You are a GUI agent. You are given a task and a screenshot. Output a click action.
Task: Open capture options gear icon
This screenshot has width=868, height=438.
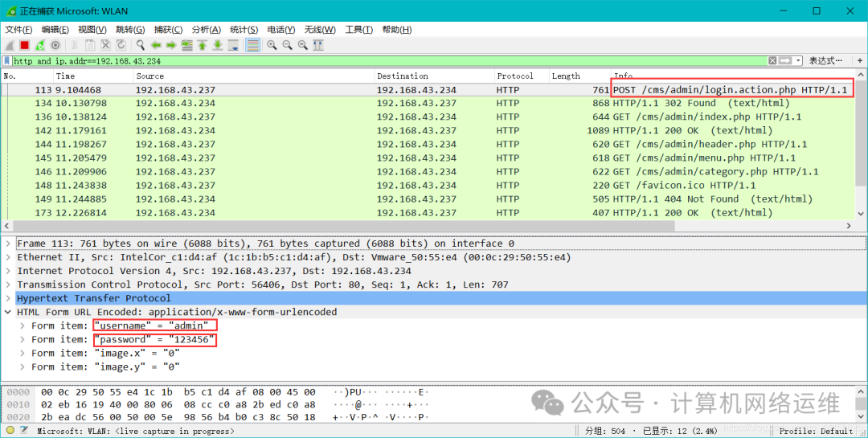click(55, 46)
